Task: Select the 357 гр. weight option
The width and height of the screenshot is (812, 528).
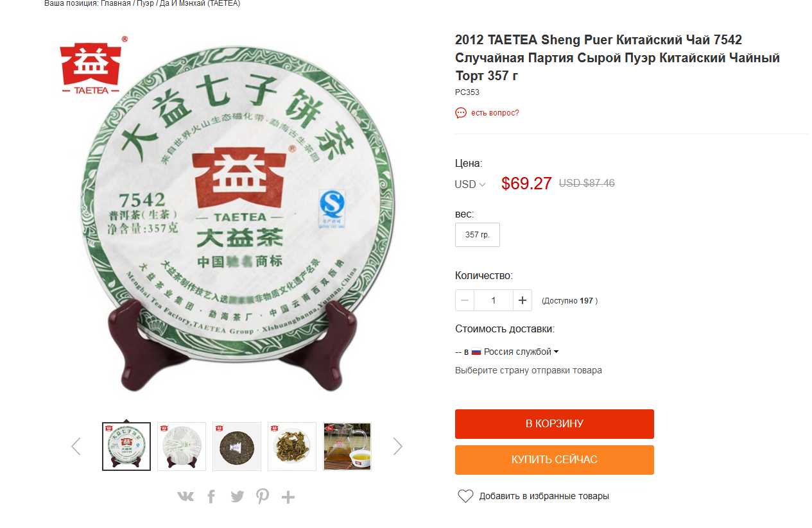Action: 478,235
